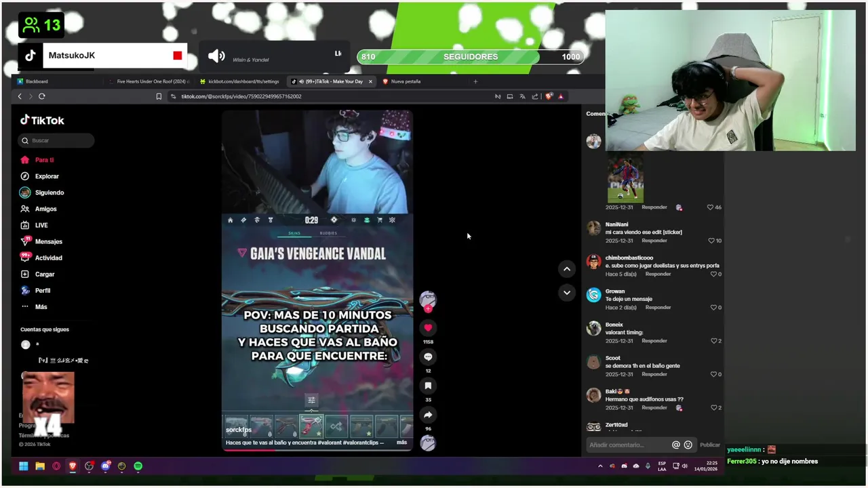Open a new browser tab with plus

click(x=475, y=81)
